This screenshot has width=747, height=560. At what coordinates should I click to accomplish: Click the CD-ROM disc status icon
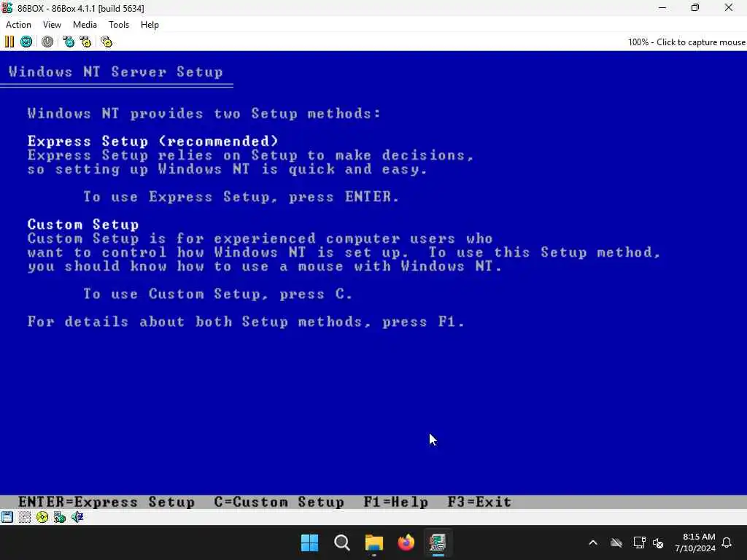tap(42, 517)
